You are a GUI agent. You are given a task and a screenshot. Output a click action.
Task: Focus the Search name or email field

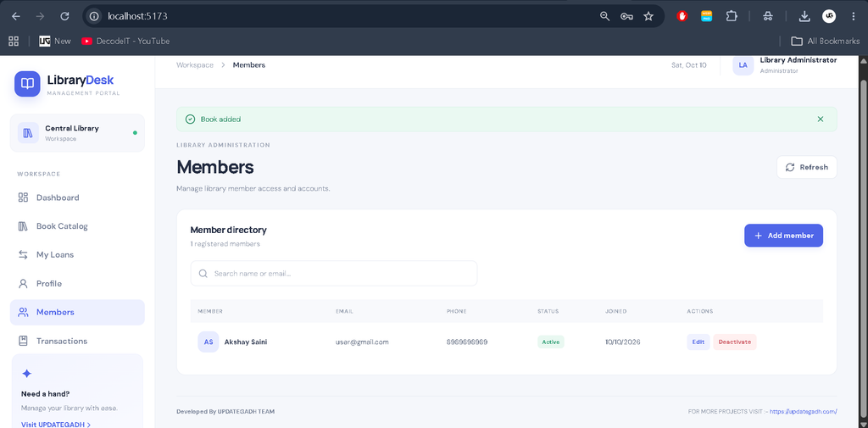point(334,274)
